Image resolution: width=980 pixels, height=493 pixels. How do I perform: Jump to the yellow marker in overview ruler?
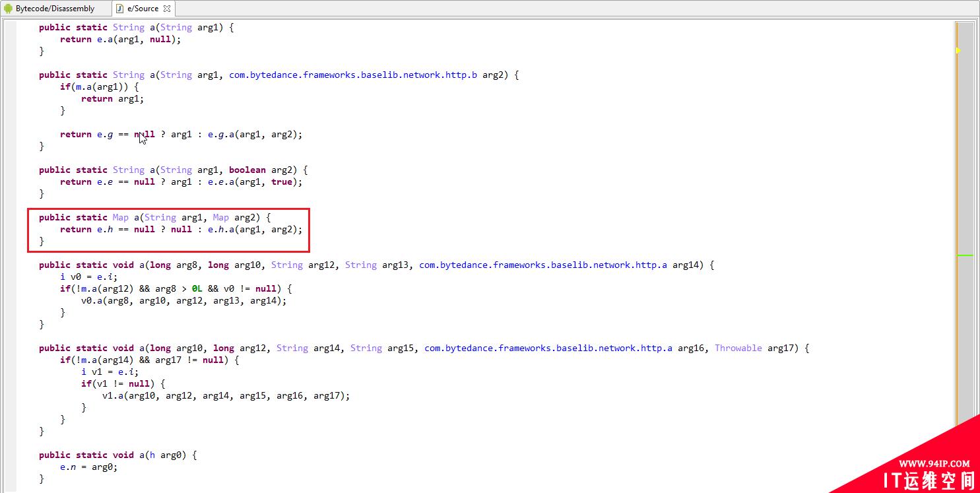[958, 50]
